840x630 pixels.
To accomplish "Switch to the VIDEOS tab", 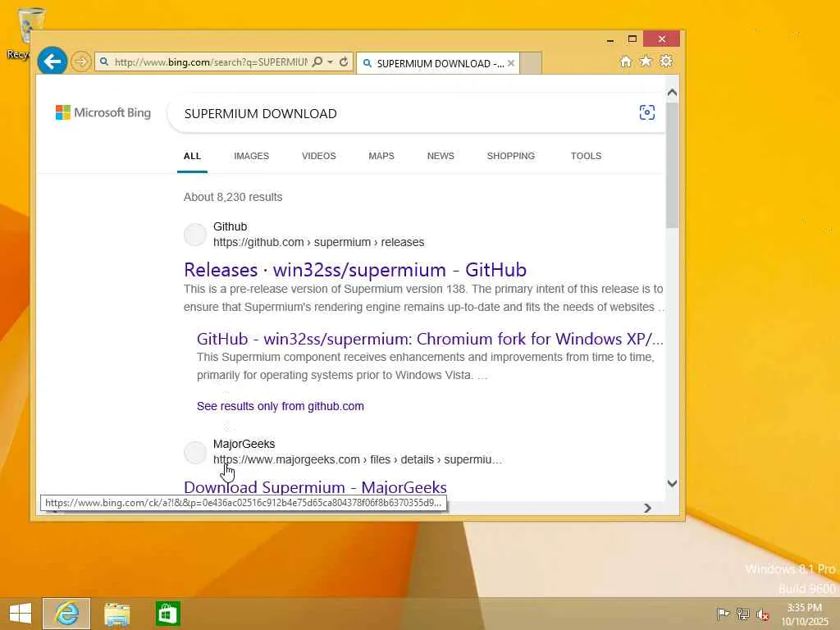I will tap(319, 156).
